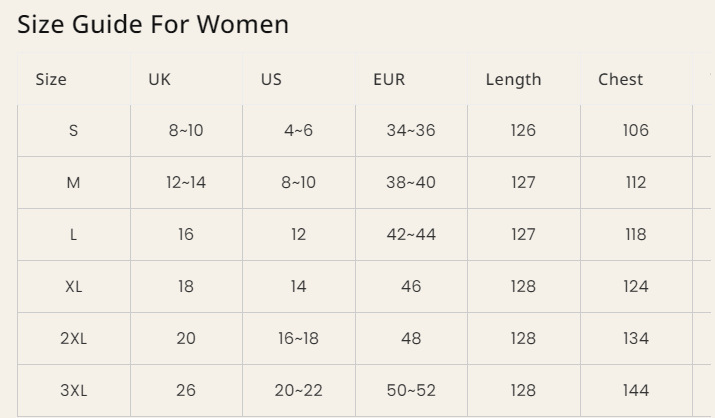Select the Chest column header
The width and height of the screenshot is (715, 418).
click(621, 80)
